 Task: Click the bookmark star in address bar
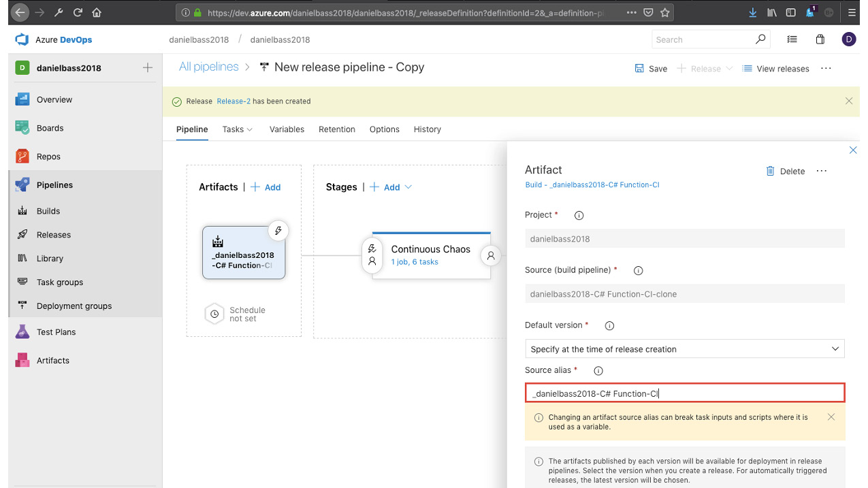(665, 12)
